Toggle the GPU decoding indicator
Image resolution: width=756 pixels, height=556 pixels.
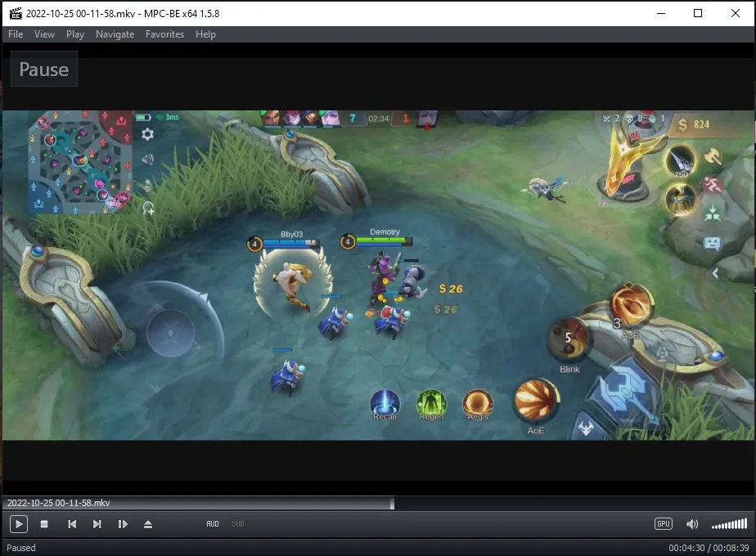click(664, 524)
